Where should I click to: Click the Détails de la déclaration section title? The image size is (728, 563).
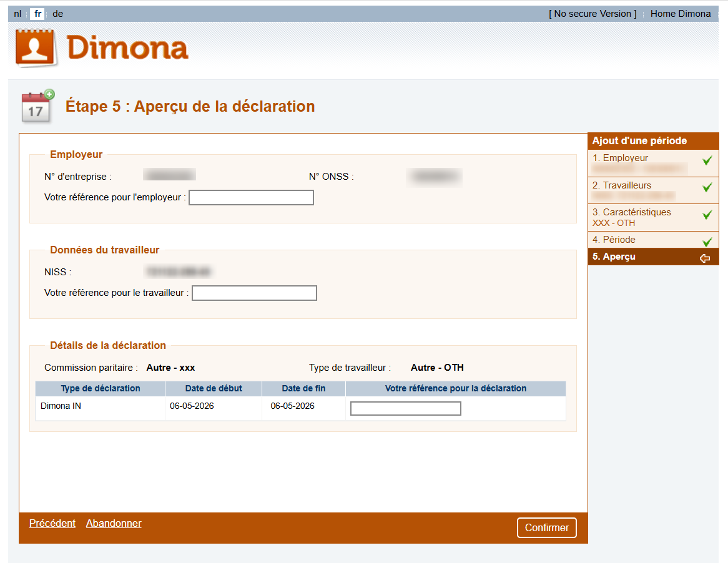[108, 346]
